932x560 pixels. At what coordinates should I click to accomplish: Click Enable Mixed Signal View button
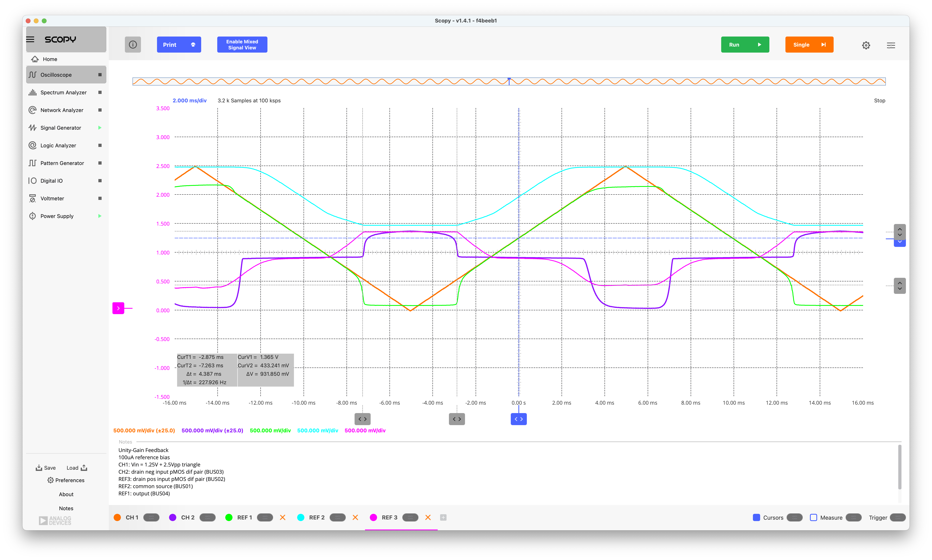[x=242, y=45]
